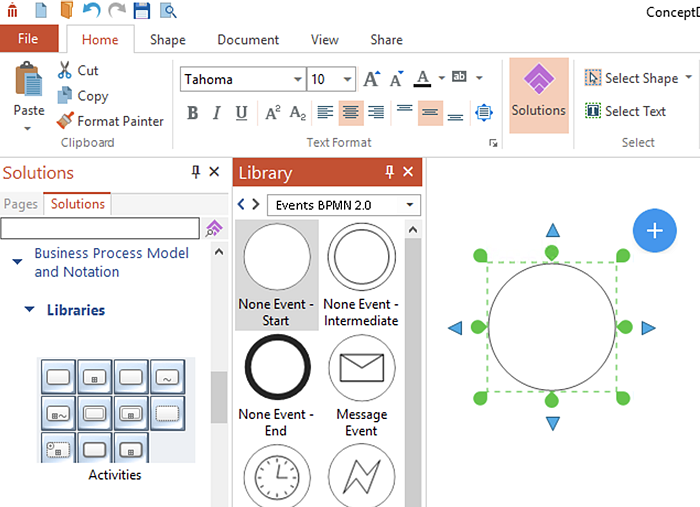
Task: Click the Undo arrow in the title bar
Action: coord(92,11)
